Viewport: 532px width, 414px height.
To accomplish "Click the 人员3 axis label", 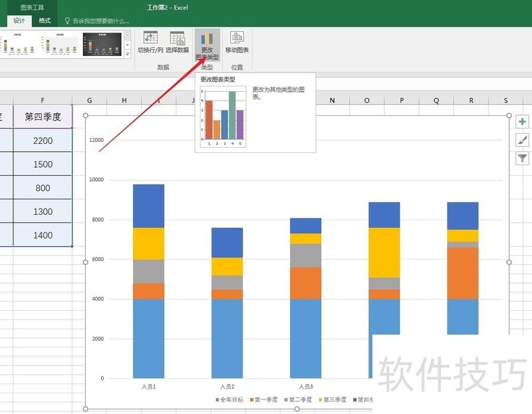I will coord(306,387).
